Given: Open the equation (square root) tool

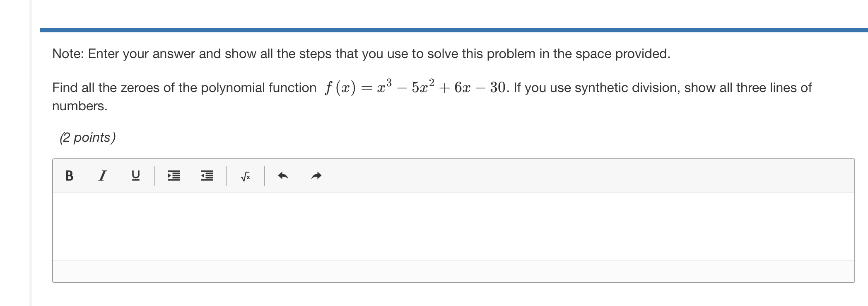Looking at the screenshot, I should 244,176.
